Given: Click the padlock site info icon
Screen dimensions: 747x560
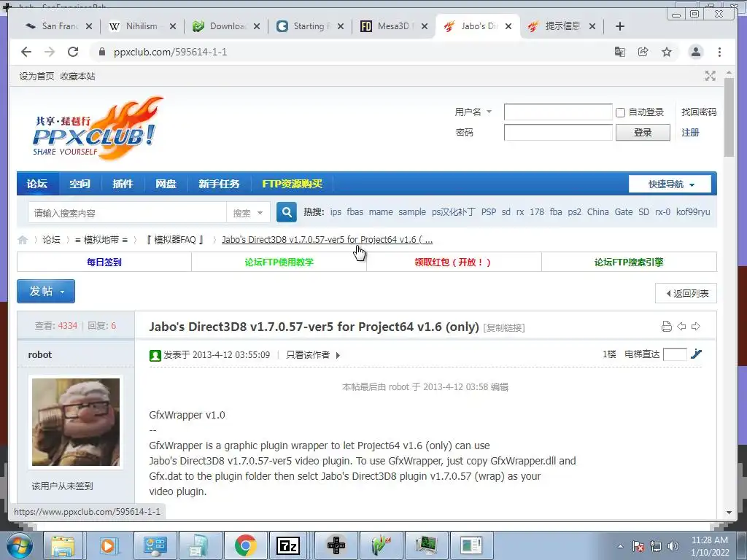Looking at the screenshot, I should click(x=102, y=52).
